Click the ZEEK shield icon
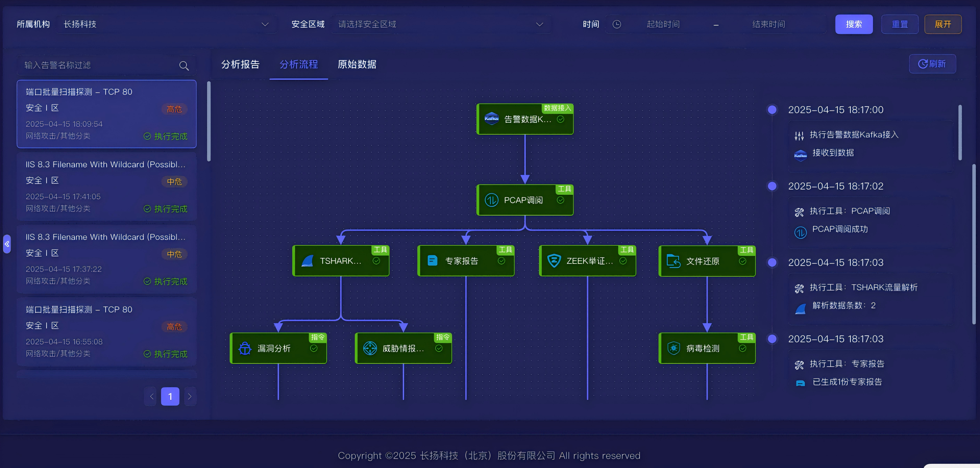Image resolution: width=980 pixels, height=468 pixels. point(554,261)
